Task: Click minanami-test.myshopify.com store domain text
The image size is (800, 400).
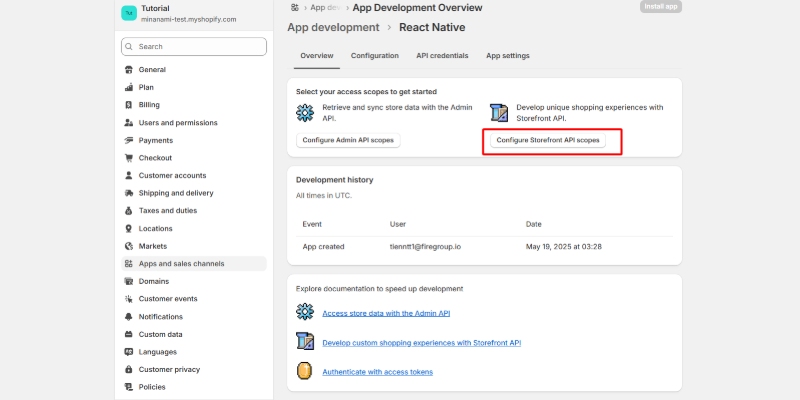Action: point(189,19)
